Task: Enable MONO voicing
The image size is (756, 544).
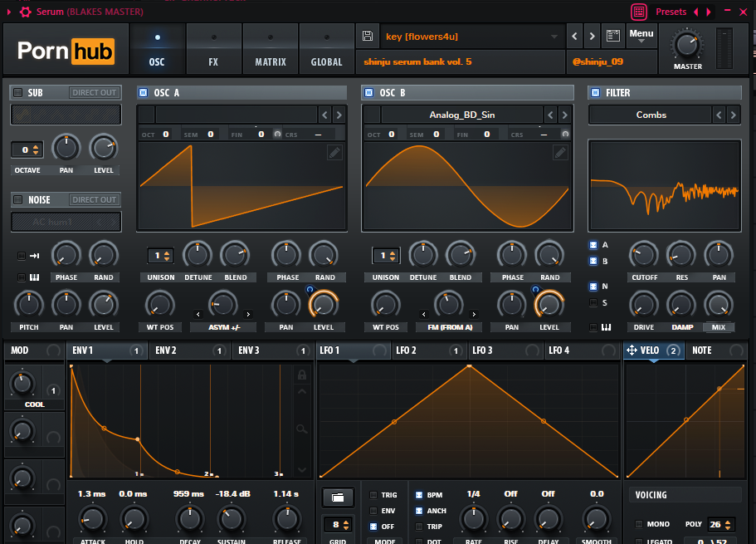Action: (639, 524)
